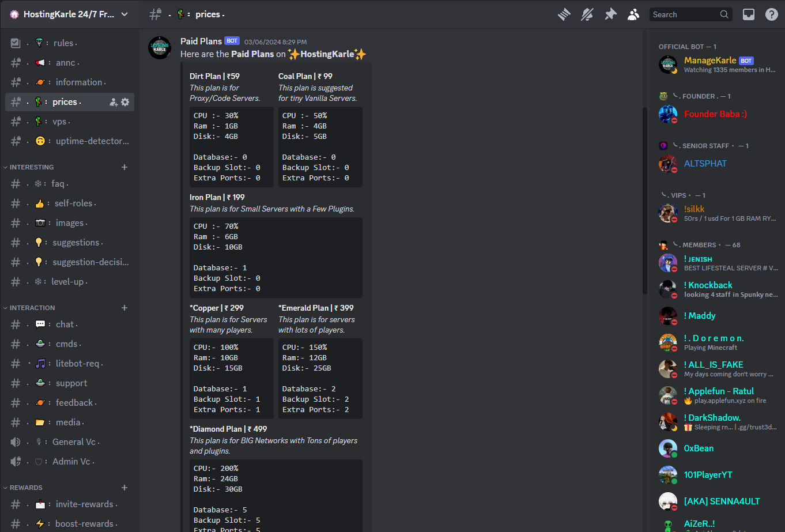Open Edit Channel gear for prices
The height and width of the screenshot is (532, 785).
click(125, 102)
